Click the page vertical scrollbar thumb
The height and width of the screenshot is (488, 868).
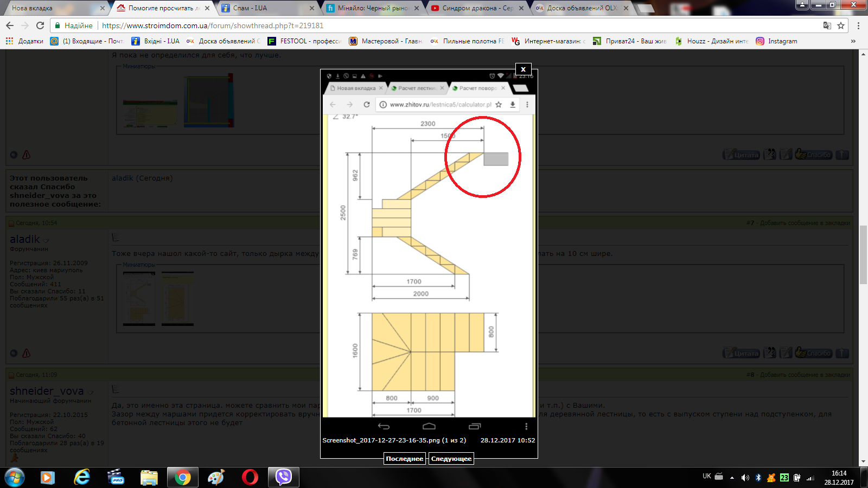pos(863,255)
